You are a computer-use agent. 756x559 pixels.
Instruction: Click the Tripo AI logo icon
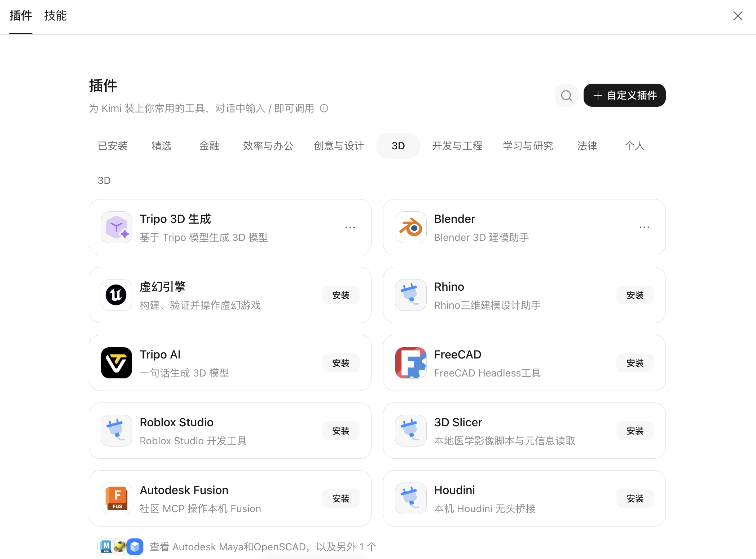pyautogui.click(x=117, y=363)
